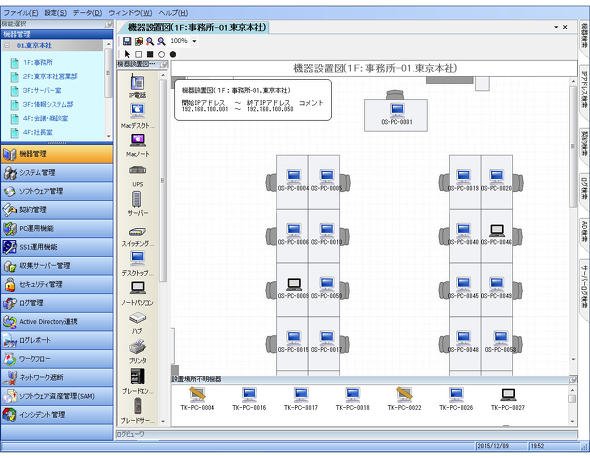The width and height of the screenshot is (590, 458).
Task: Open the ファイル(F) menu
Action: [x=21, y=13]
